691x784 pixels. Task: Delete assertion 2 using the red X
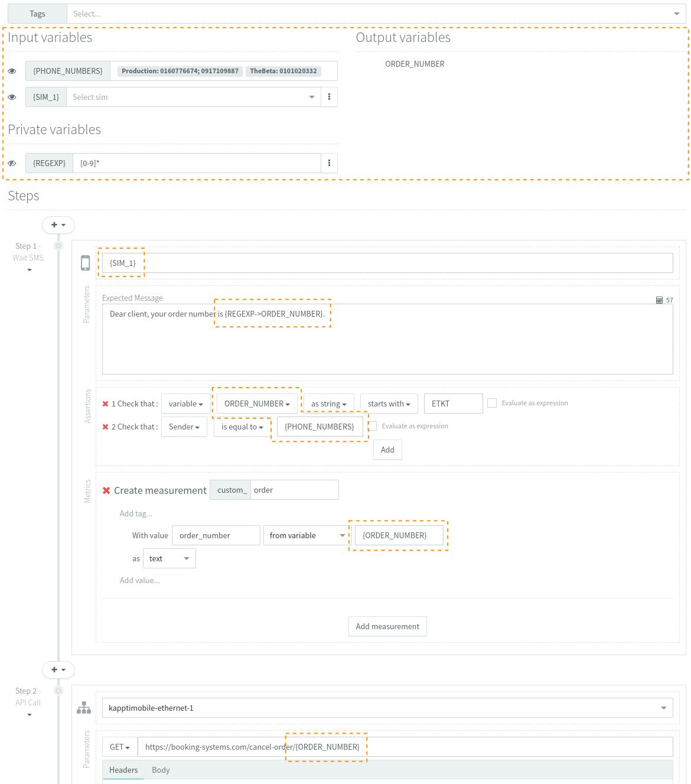pos(106,427)
